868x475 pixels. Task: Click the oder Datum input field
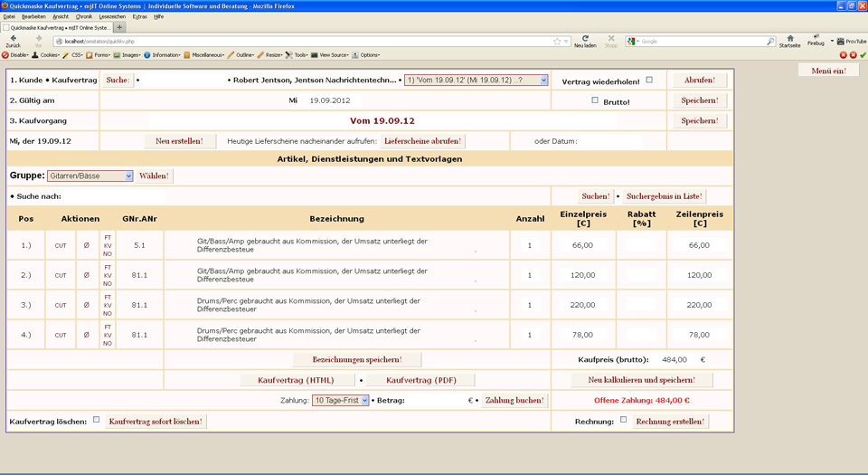[x=612, y=141]
